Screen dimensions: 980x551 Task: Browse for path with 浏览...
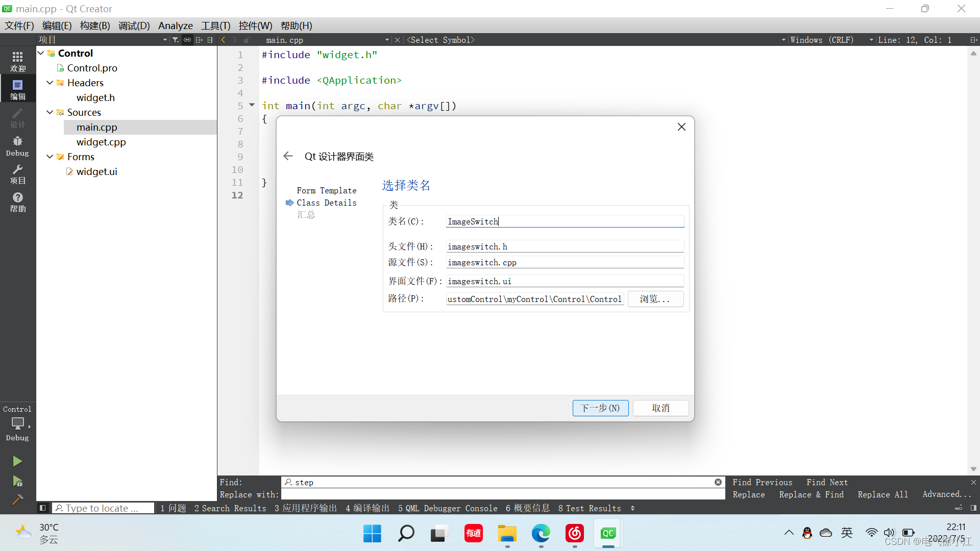655,299
